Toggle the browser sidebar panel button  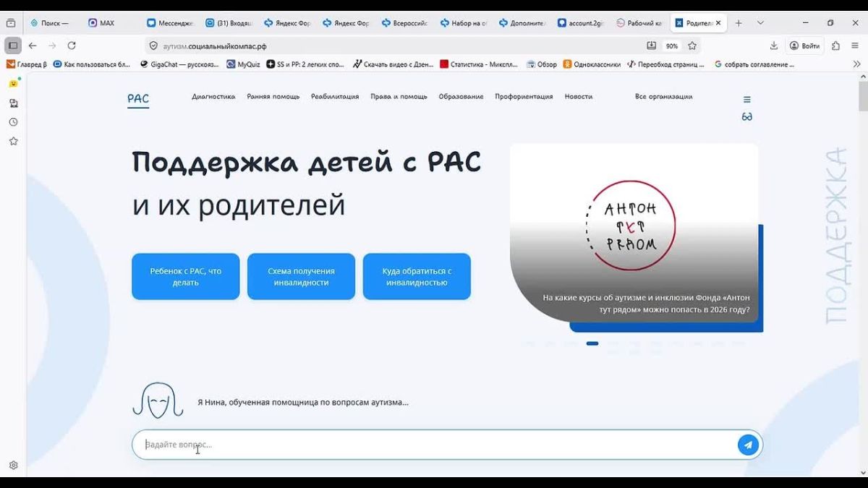[x=13, y=46]
